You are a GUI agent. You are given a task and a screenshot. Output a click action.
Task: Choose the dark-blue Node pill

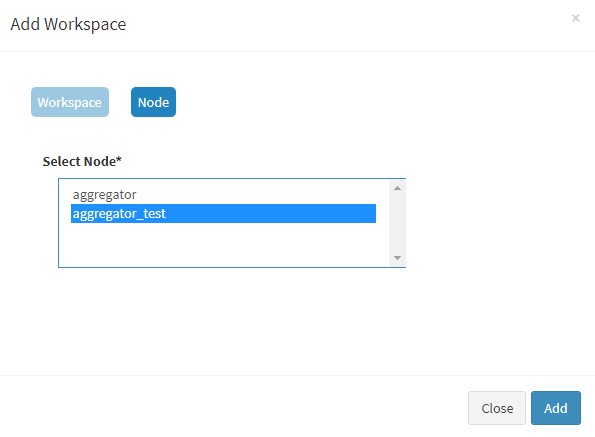[x=153, y=102]
